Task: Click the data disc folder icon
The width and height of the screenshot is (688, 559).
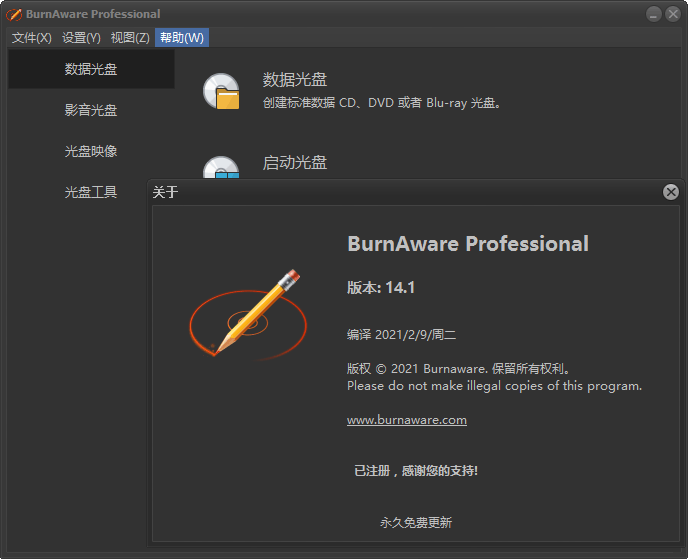Action: point(221,91)
